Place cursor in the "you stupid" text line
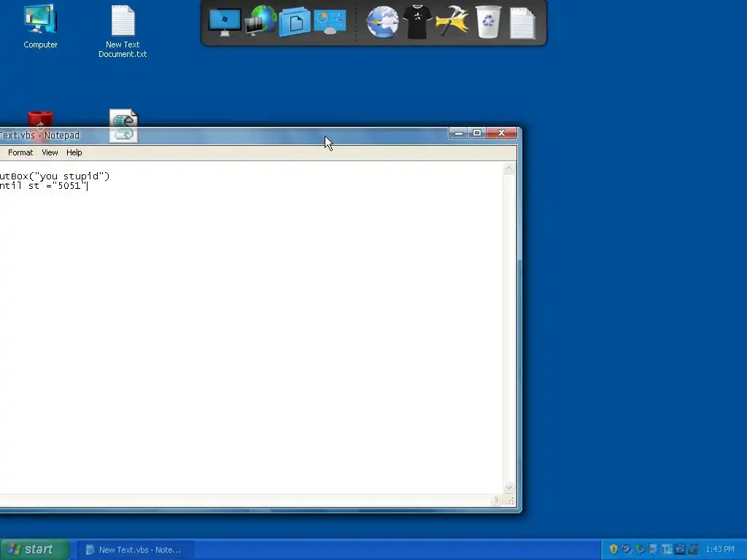This screenshot has width=747, height=560. pyautogui.click(x=55, y=176)
